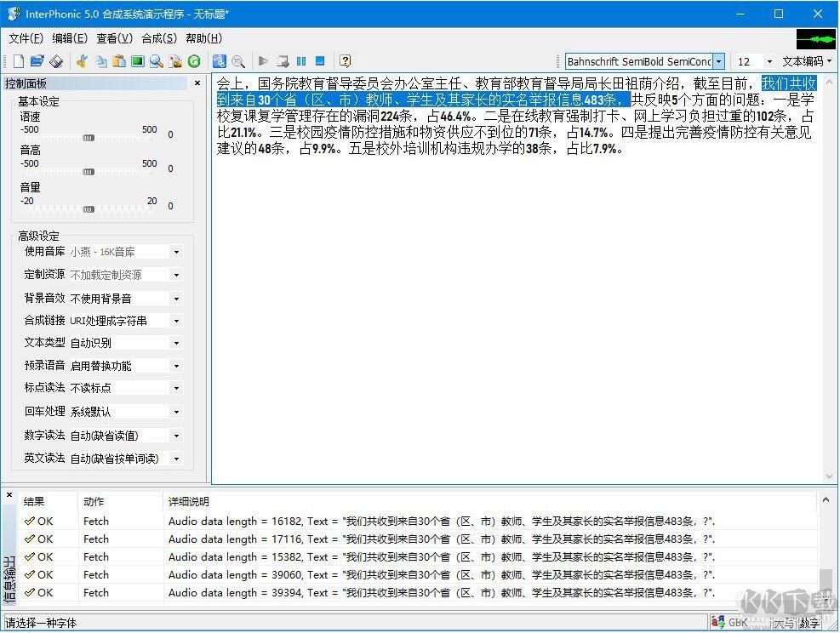The width and height of the screenshot is (840, 633).
Task: Start speech synthesis playback
Action: (x=265, y=60)
